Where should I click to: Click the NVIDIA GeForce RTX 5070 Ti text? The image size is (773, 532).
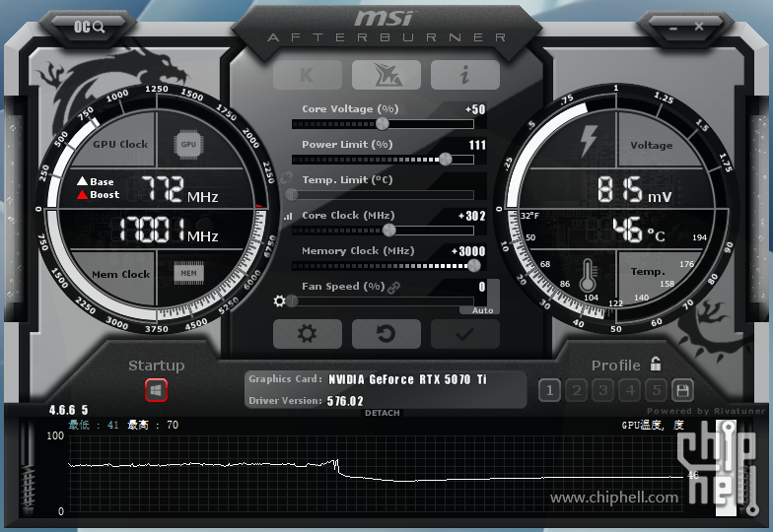[x=408, y=379]
